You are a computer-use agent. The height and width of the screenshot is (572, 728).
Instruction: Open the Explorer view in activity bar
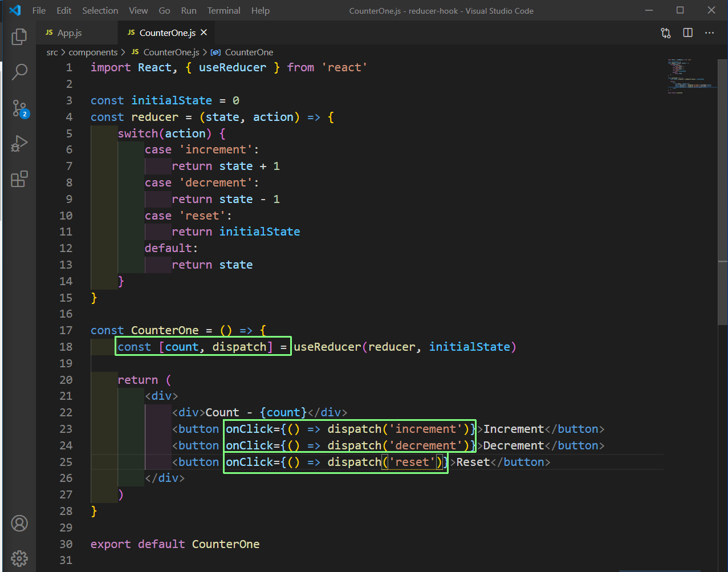[x=19, y=36]
